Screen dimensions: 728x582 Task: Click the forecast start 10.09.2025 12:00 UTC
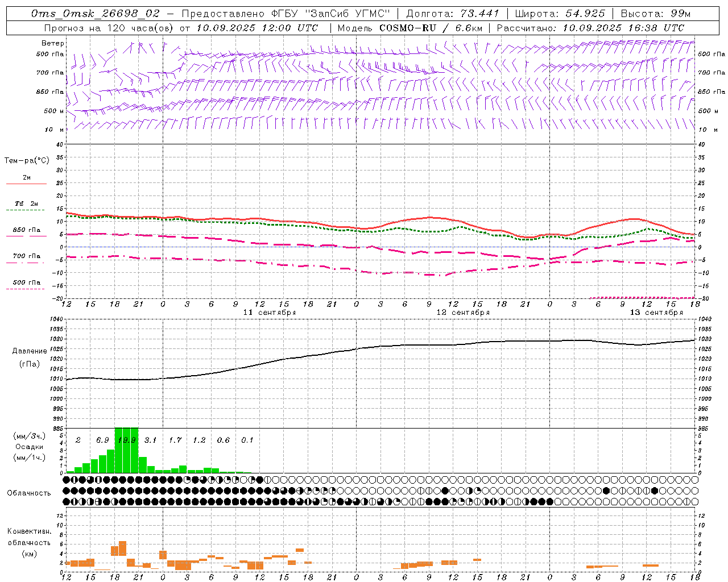258,28
